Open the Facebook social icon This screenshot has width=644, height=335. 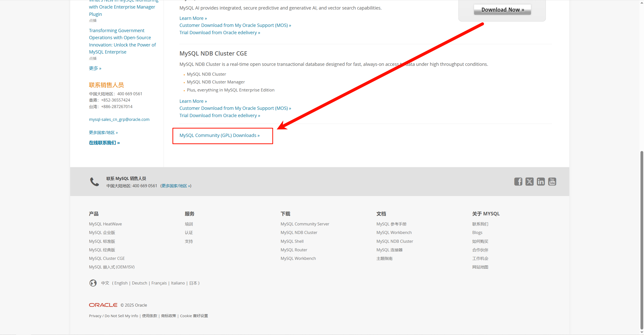point(518,181)
